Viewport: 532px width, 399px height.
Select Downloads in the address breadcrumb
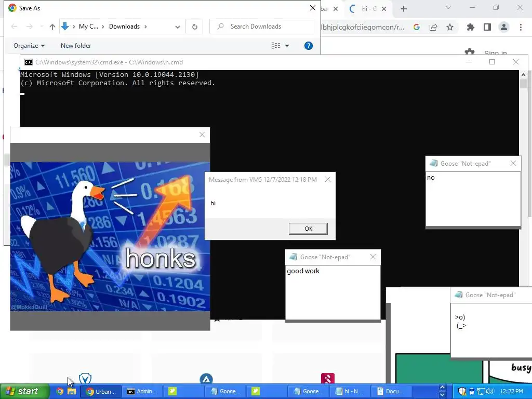coord(124,26)
